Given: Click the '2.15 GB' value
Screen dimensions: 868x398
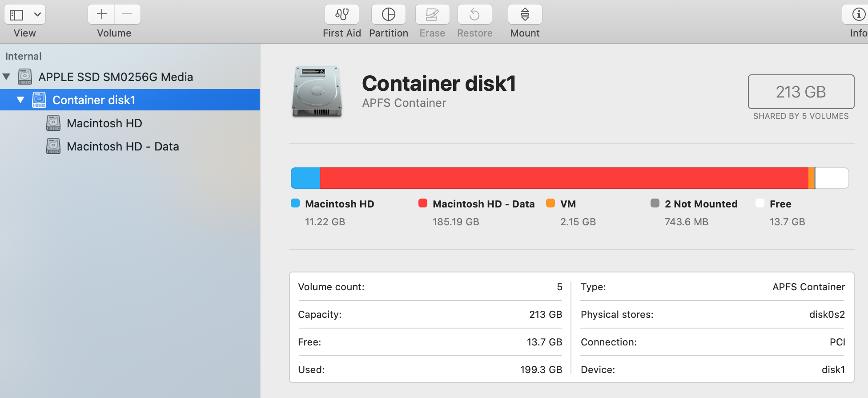Looking at the screenshot, I should point(578,222).
